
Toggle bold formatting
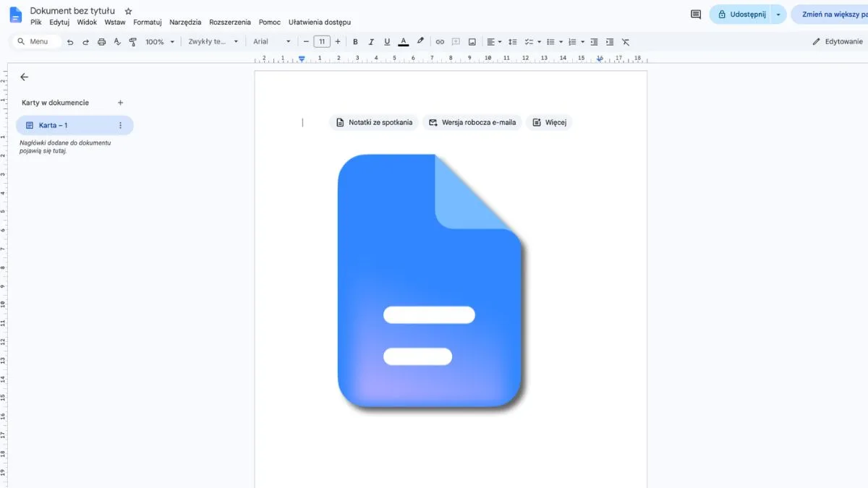coord(355,42)
